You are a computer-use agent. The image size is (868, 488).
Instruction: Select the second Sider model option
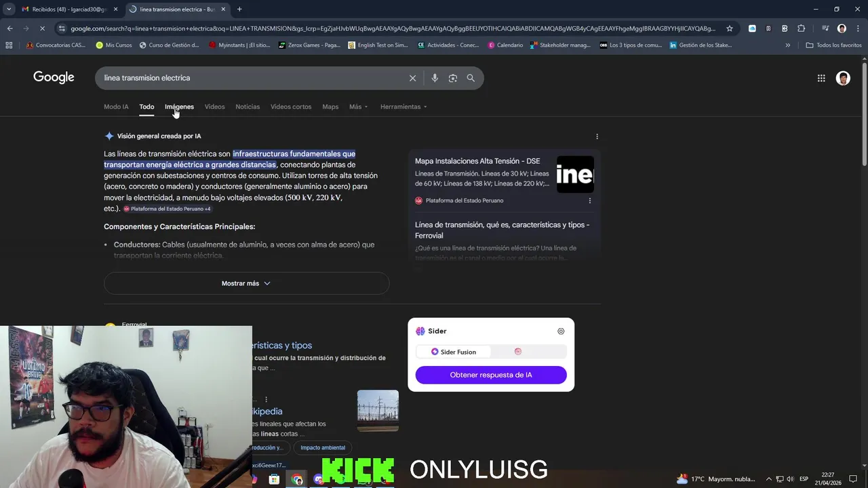(x=518, y=352)
